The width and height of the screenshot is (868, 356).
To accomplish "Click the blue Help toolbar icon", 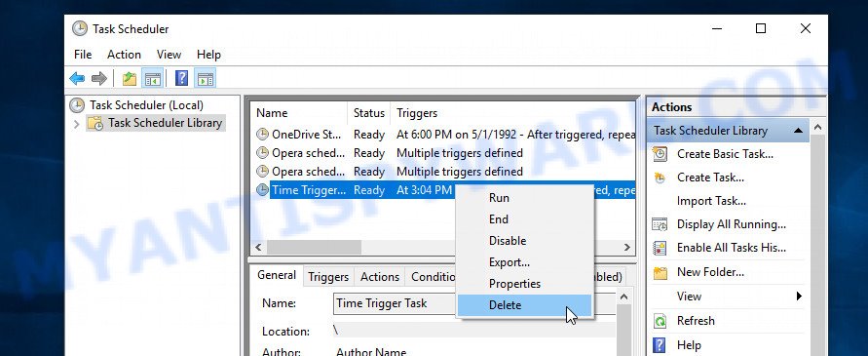I will (181, 79).
